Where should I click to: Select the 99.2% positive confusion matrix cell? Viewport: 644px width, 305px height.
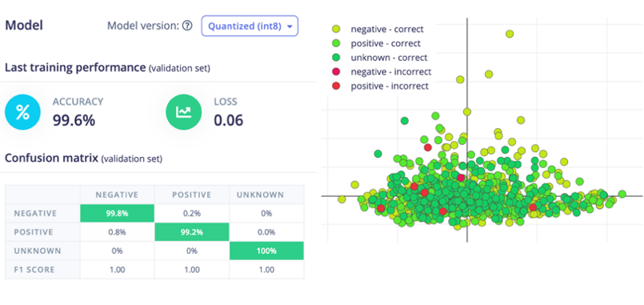click(192, 232)
